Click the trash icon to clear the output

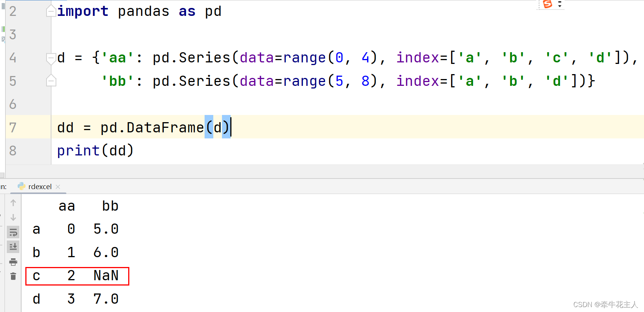[13, 276]
